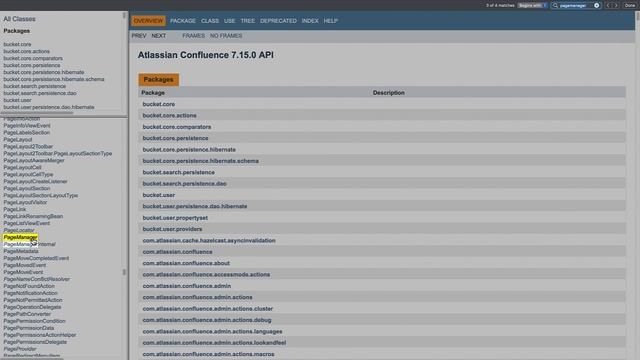Open com.atlassian.cache.hazelcast.asyncinvalidation package

[x=209, y=240]
